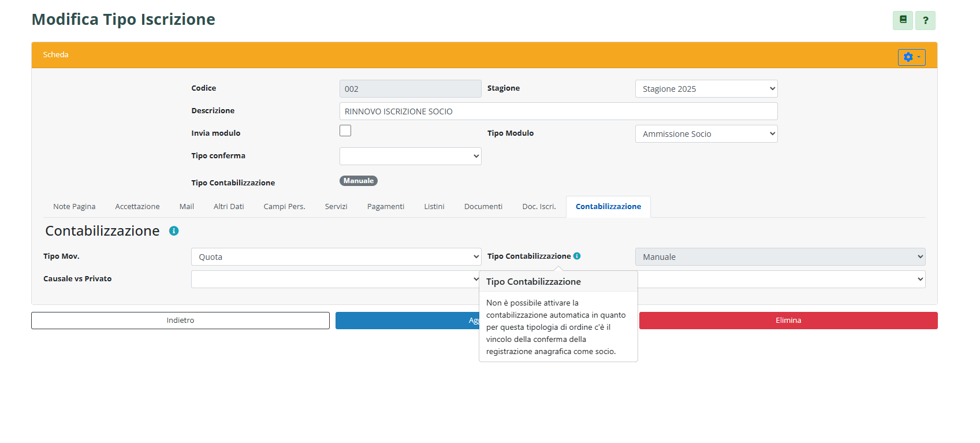Go to the Campi Pers. tab
The image size is (980, 443).
pyautogui.click(x=284, y=207)
